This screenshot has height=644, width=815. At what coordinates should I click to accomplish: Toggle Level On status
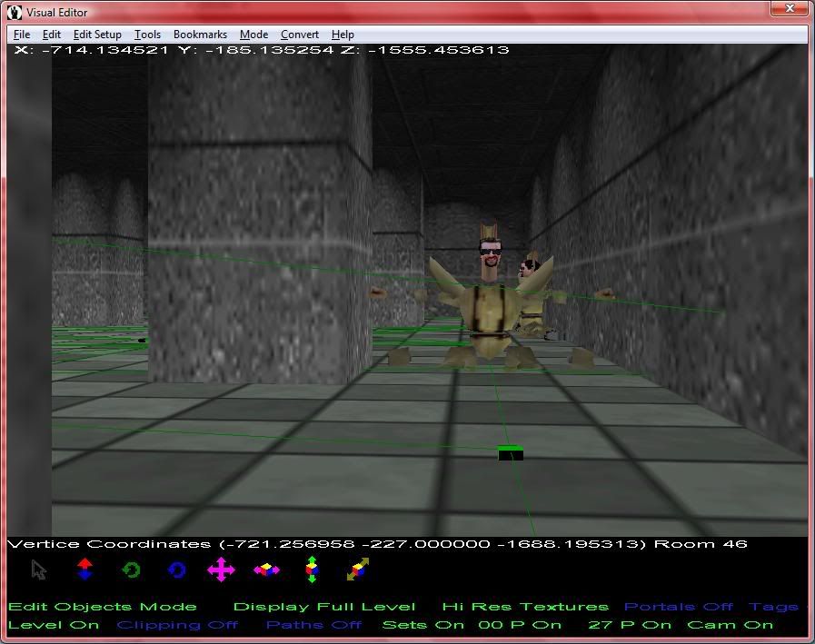(54, 625)
